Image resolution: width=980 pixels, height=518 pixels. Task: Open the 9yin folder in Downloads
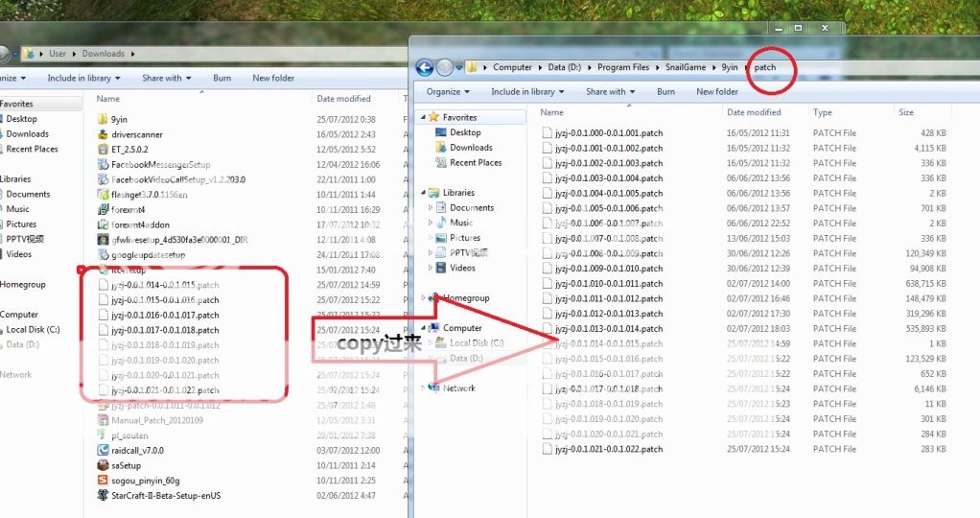pos(119,120)
